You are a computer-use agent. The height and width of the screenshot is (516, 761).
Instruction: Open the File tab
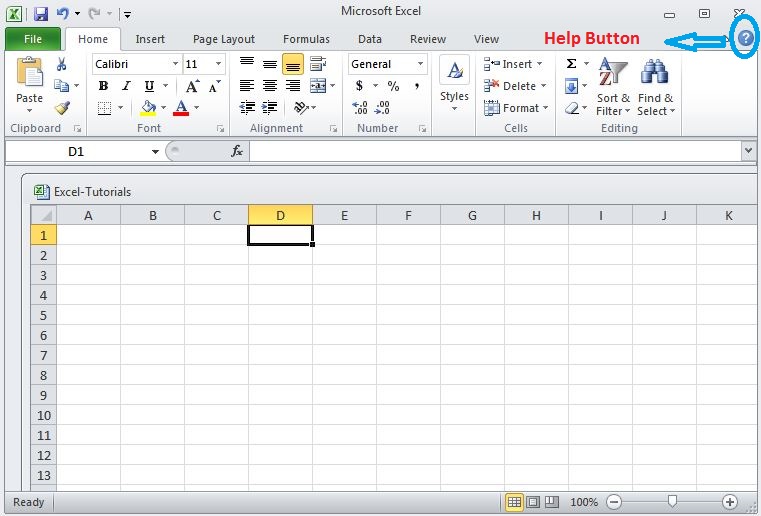[x=33, y=39]
